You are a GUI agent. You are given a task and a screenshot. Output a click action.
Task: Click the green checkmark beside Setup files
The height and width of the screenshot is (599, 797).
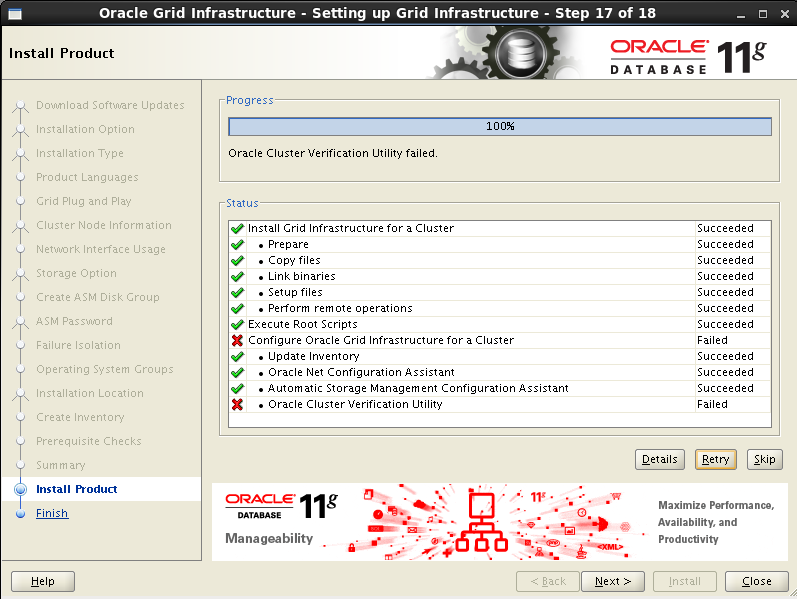[237, 292]
